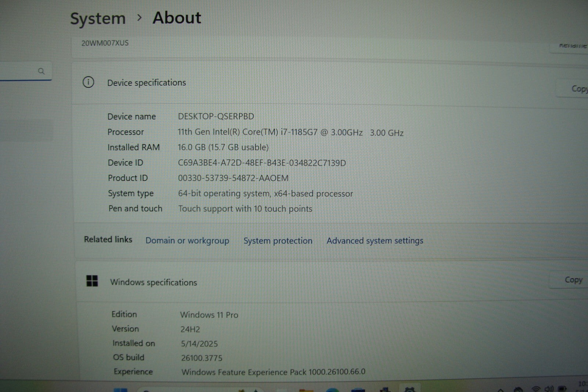Image resolution: width=588 pixels, height=392 pixels.
Task: Open the Start menu from the taskbar
Action: pos(121,390)
